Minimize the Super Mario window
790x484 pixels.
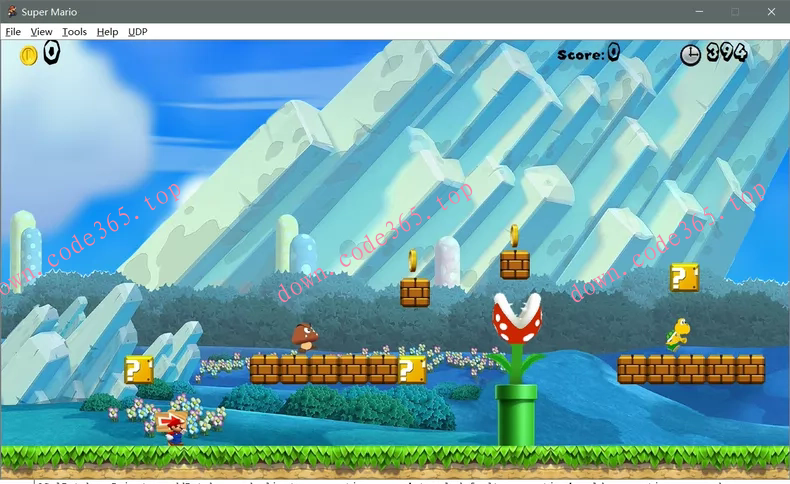(699, 12)
